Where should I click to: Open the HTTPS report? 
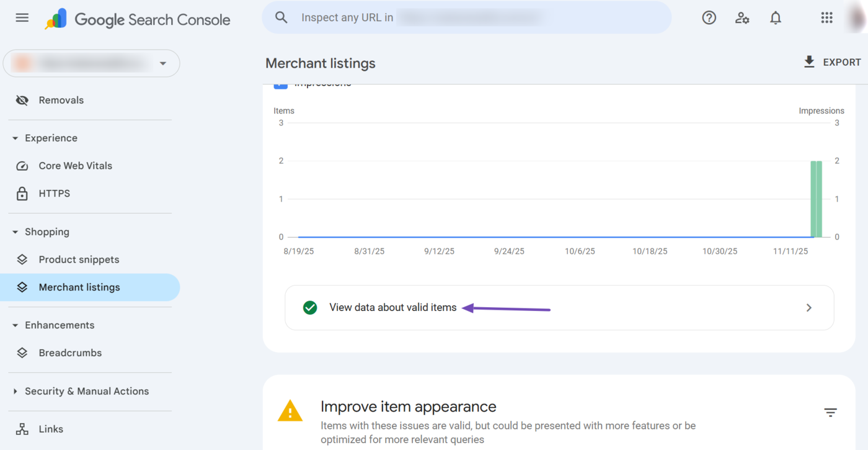54,193
